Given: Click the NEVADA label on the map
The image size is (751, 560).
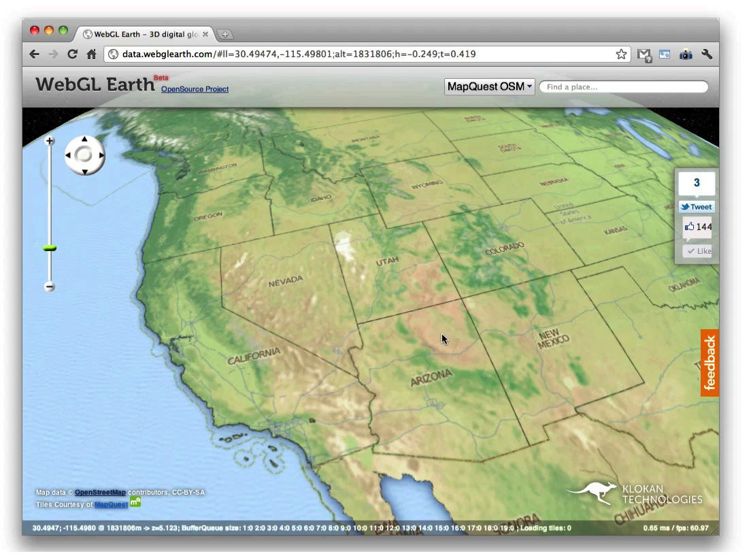Looking at the screenshot, I should [286, 281].
